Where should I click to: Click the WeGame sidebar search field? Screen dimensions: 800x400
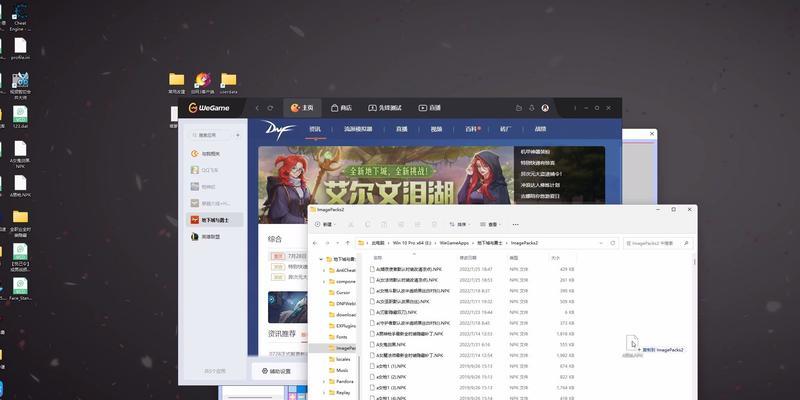tap(210, 135)
